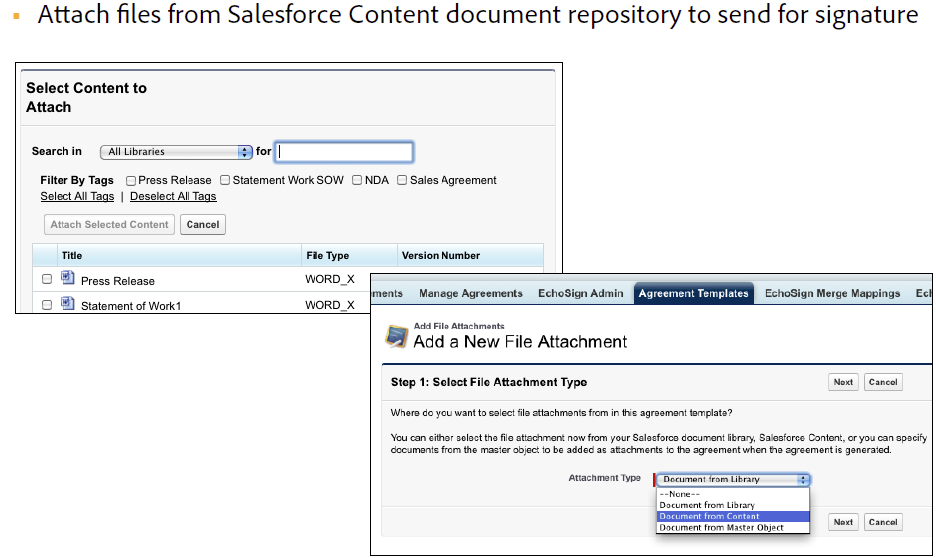Expand the Attachment Type dropdown
The height and width of the screenshot is (558, 936).
click(733, 480)
